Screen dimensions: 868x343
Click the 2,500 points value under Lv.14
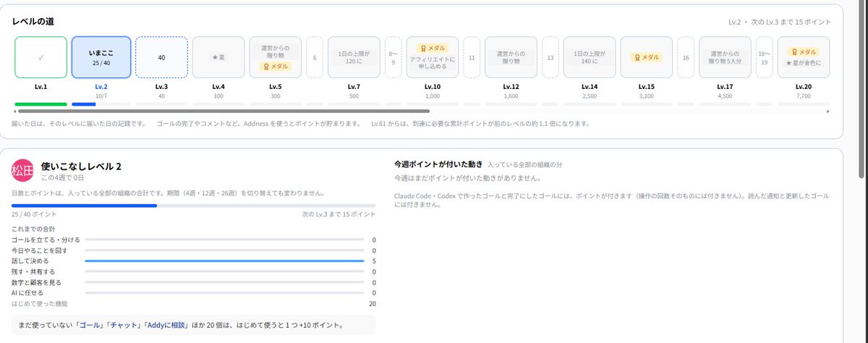[x=590, y=95]
